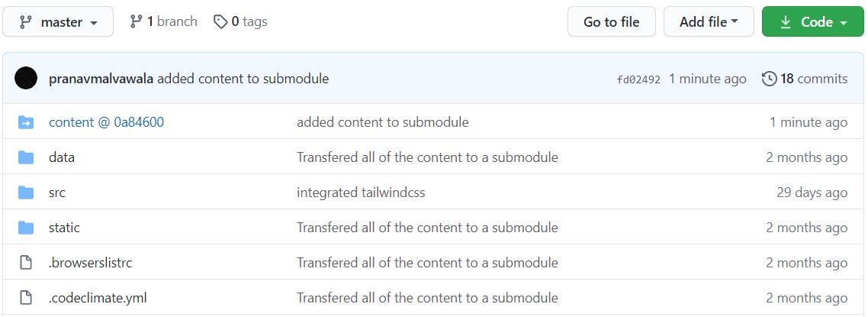
Task: Open the 'integrated tailwindcss' commit message
Action: pos(361,192)
